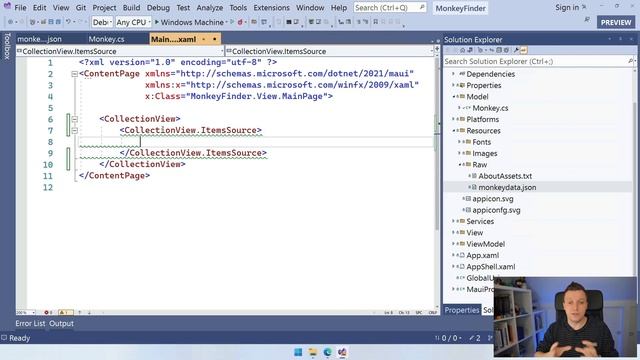Select the appicon.svg file

(493, 199)
